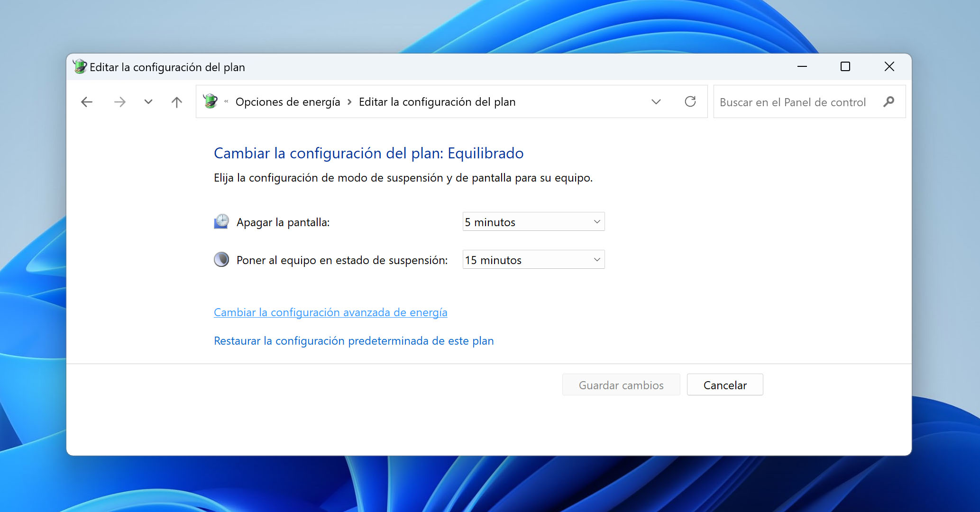Open suspension time dropdown showing 15 minutos
Image resolution: width=980 pixels, height=512 pixels.
coord(533,260)
